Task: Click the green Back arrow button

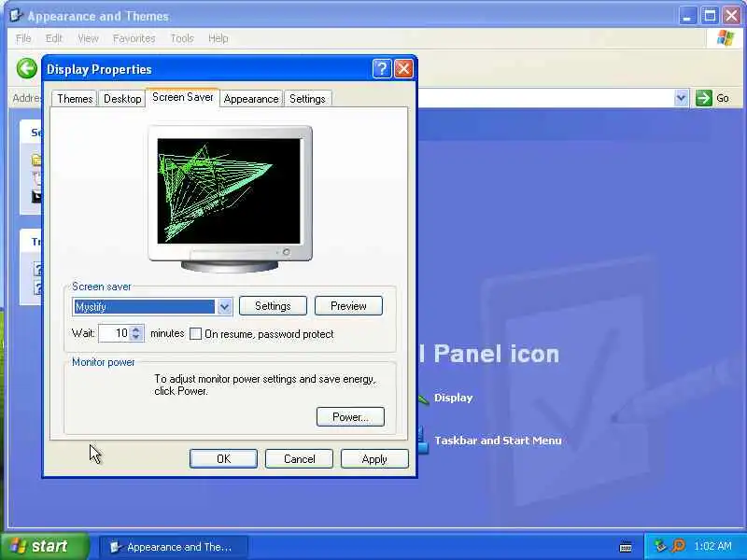Action: click(27, 68)
